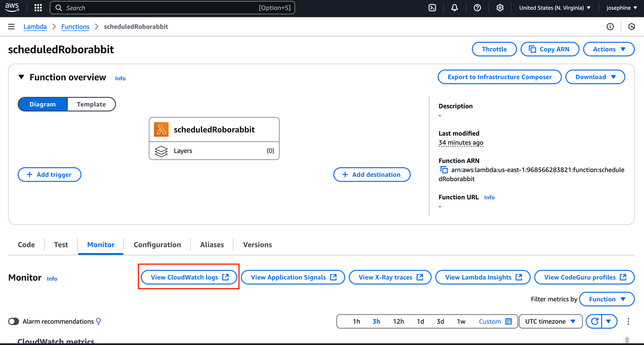Open the region selector United States (N. Virginia)
The height and width of the screenshot is (345, 644).
[x=555, y=8]
